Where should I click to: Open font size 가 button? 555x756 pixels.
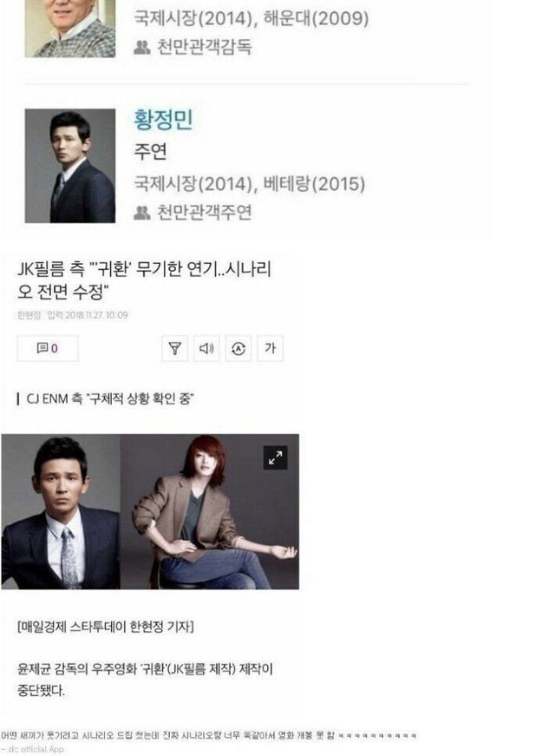271,348
